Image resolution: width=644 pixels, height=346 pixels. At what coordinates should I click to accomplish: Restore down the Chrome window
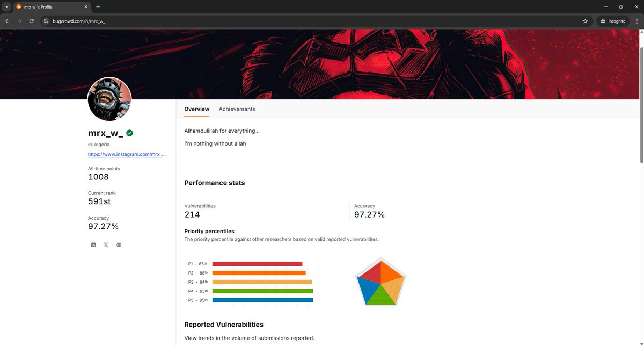pyautogui.click(x=621, y=7)
